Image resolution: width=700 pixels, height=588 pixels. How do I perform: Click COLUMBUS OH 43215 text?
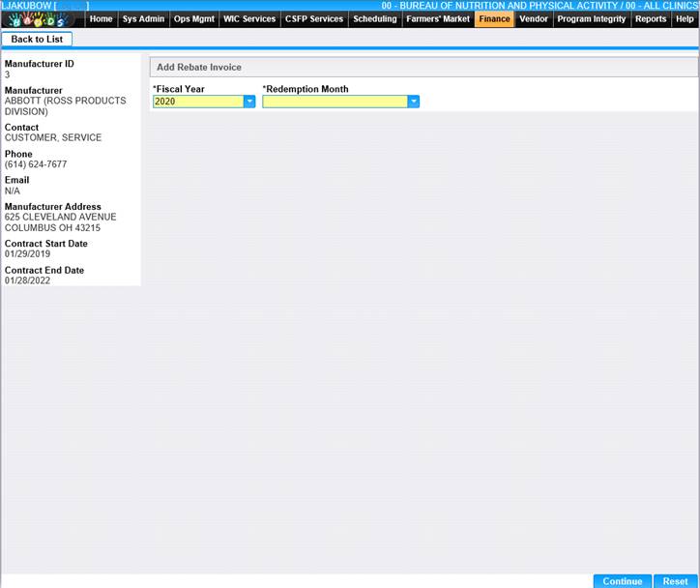(52, 228)
